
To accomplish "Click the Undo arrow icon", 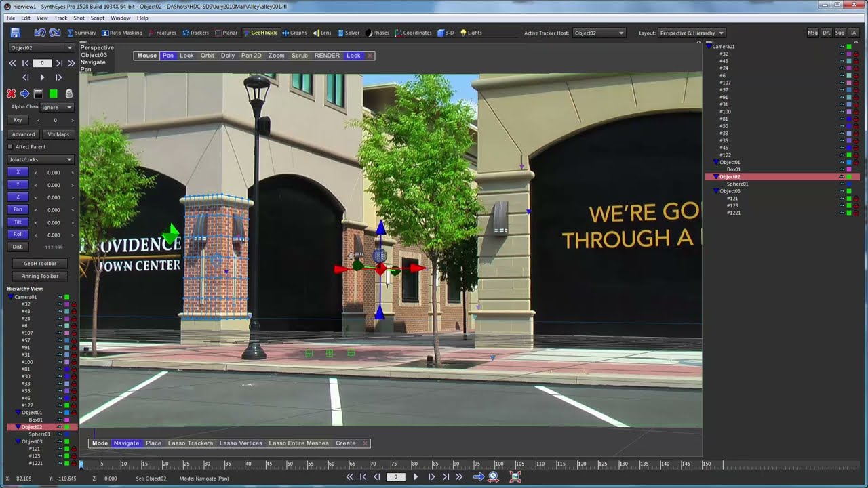I will 40,33.
